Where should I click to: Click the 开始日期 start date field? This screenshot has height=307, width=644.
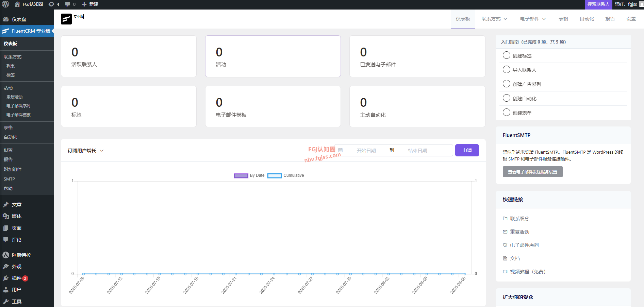coord(366,151)
